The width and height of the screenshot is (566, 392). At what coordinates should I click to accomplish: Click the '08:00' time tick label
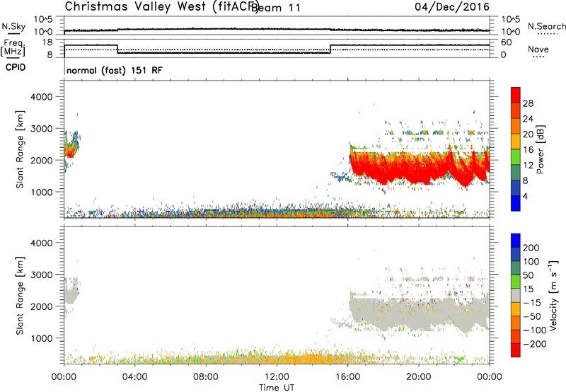tap(206, 377)
